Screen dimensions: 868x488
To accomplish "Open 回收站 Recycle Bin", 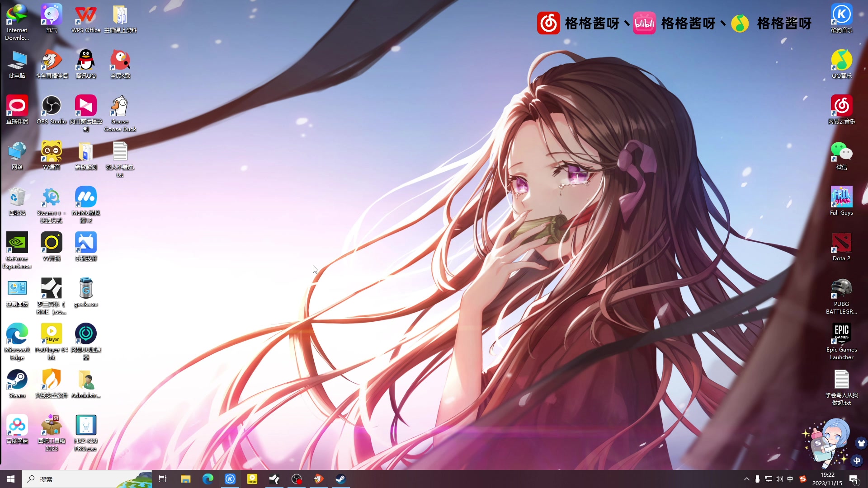I will click(x=17, y=201).
